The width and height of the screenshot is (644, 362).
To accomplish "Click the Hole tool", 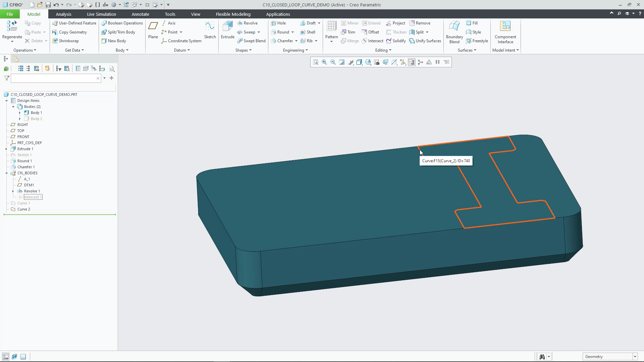I will point(278,23).
